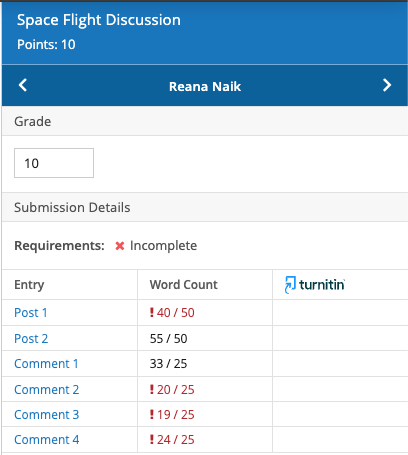
Task: Click the Word Count column header
Action: click(x=184, y=285)
